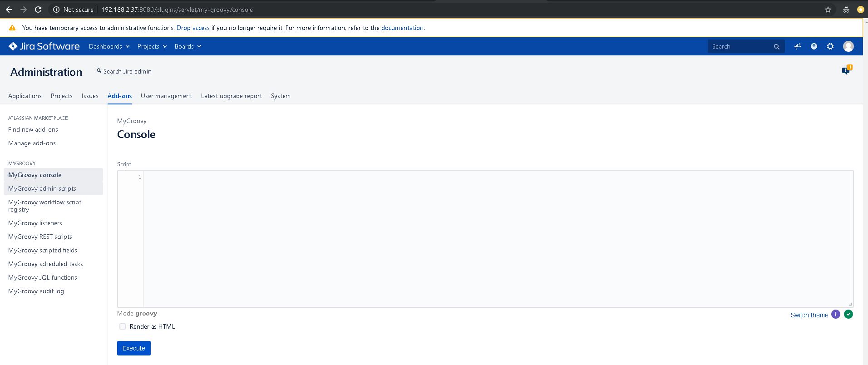Click the green checkmark status icon
This screenshot has width=868, height=365.
pos(848,314)
